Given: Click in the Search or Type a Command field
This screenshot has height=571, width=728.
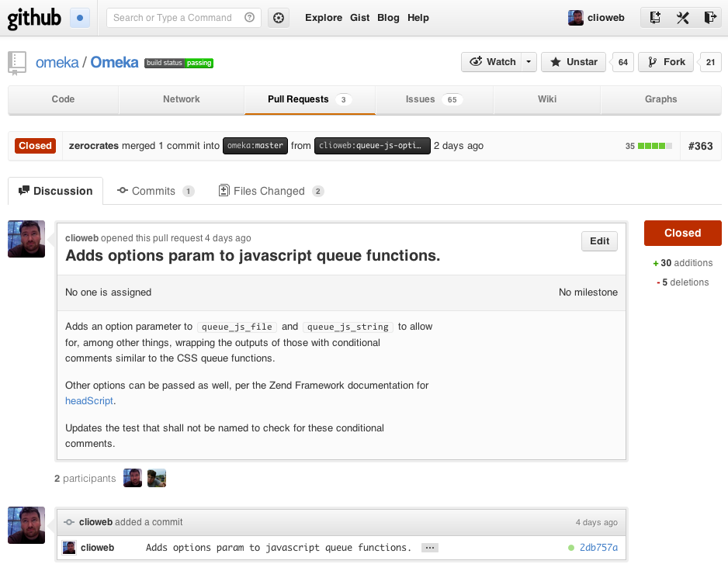Looking at the screenshot, I should 184,18.
